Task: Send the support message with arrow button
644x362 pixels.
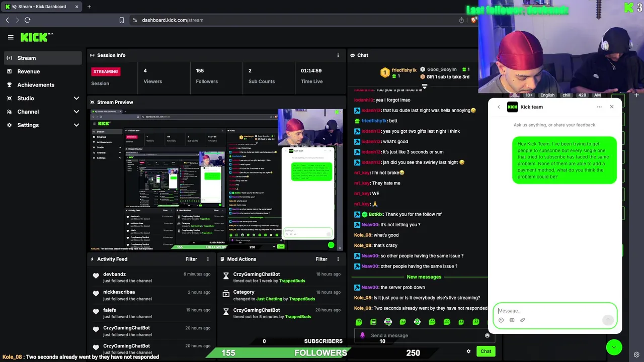Action: pos(608,320)
